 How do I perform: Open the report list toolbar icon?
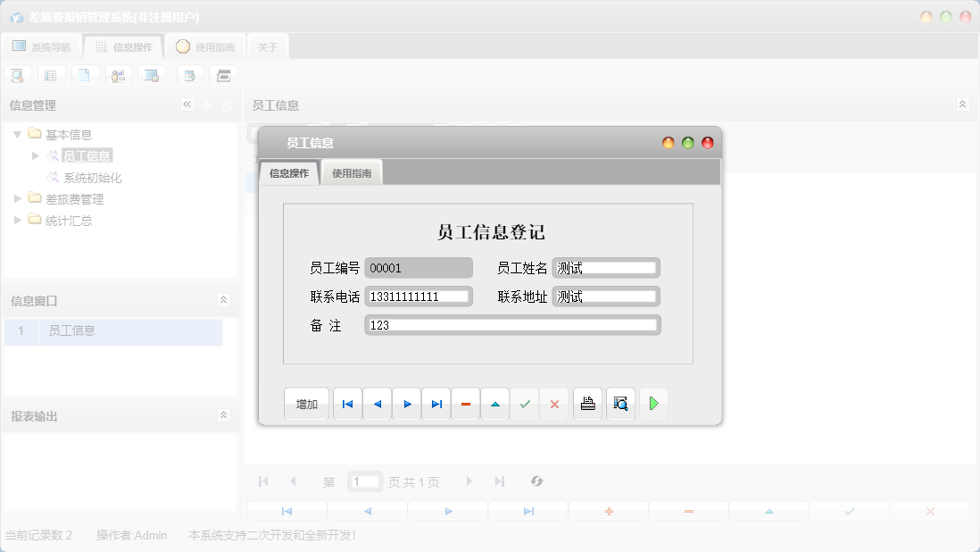coord(51,75)
